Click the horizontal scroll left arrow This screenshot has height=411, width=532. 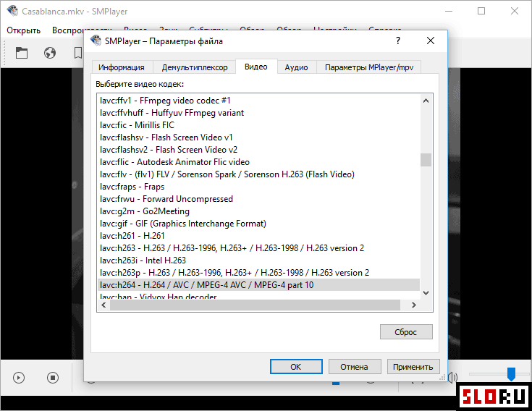click(x=104, y=305)
